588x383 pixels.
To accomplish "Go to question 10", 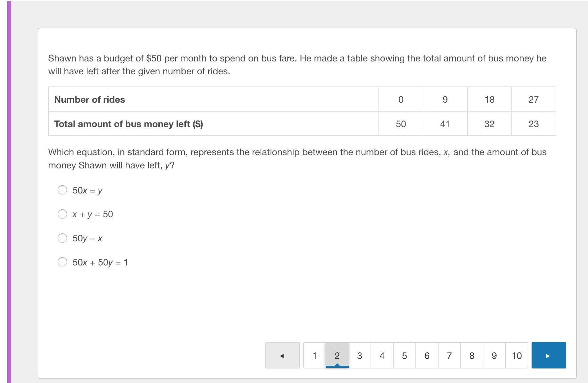I will click(516, 355).
